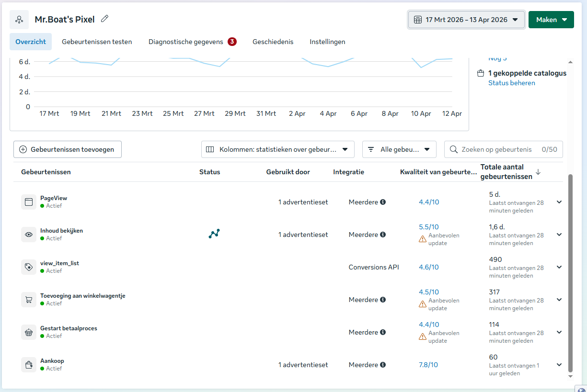Click the warning triangle under the 5.5/10 score
587x392 pixels.
pos(423,239)
